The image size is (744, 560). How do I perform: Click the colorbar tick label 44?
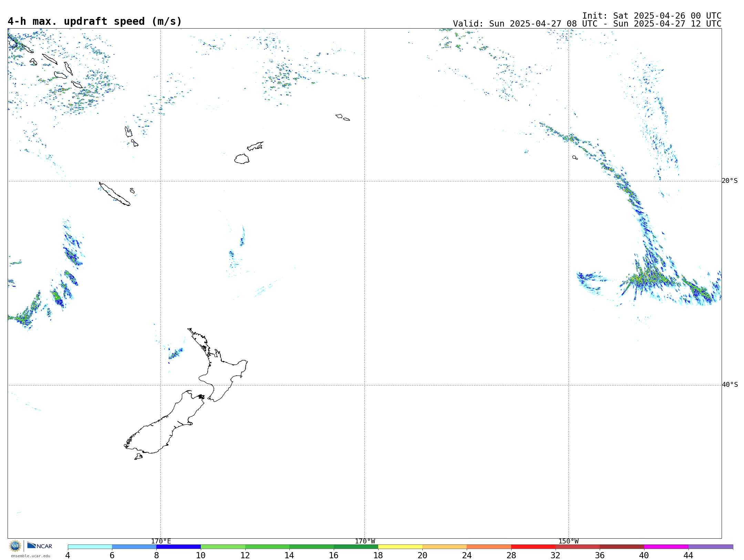[688, 556]
